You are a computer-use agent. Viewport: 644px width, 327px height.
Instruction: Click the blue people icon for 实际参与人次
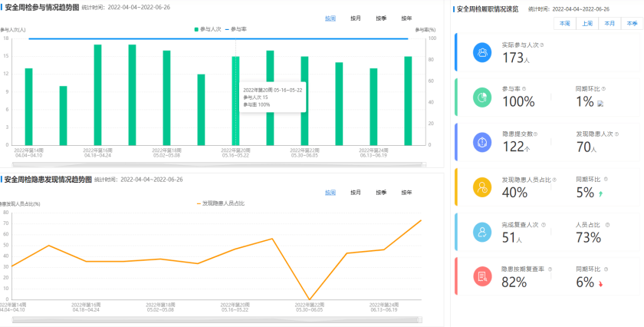coord(482,53)
